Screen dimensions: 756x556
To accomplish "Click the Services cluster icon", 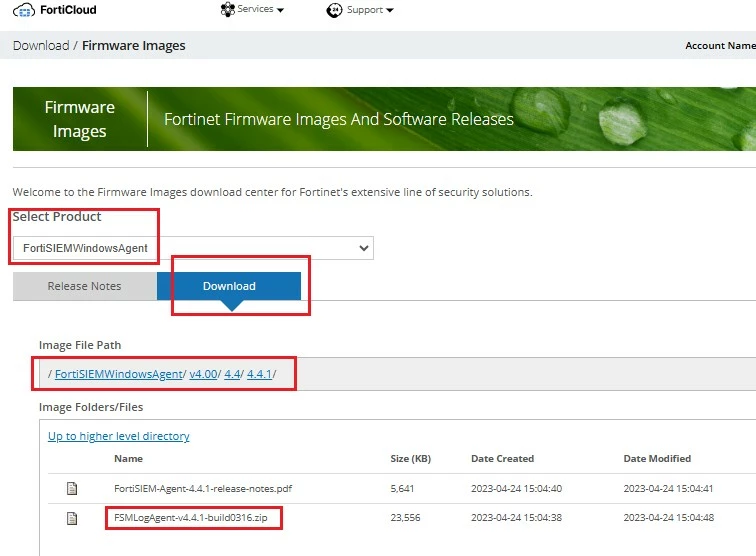I will pyautogui.click(x=227, y=9).
